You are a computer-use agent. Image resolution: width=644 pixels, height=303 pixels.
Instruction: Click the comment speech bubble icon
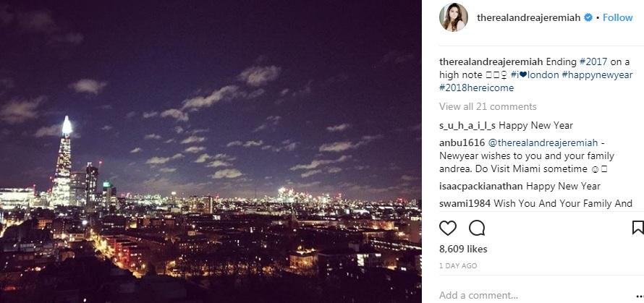point(477,228)
